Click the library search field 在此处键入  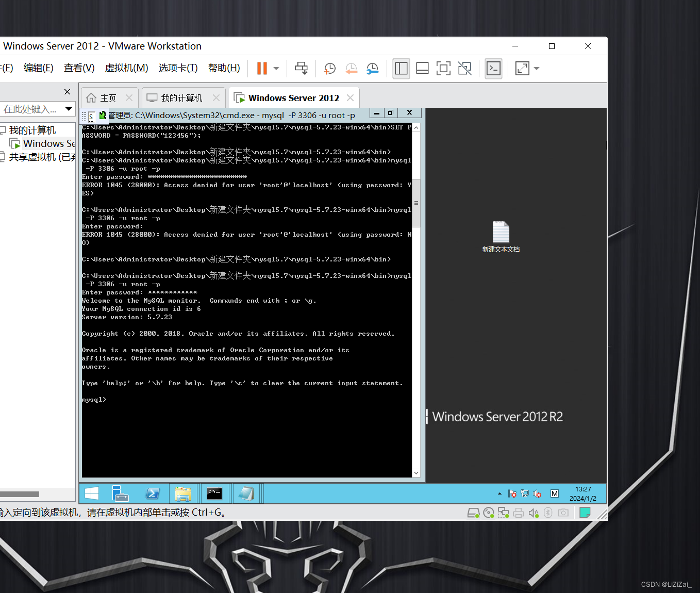(31, 109)
